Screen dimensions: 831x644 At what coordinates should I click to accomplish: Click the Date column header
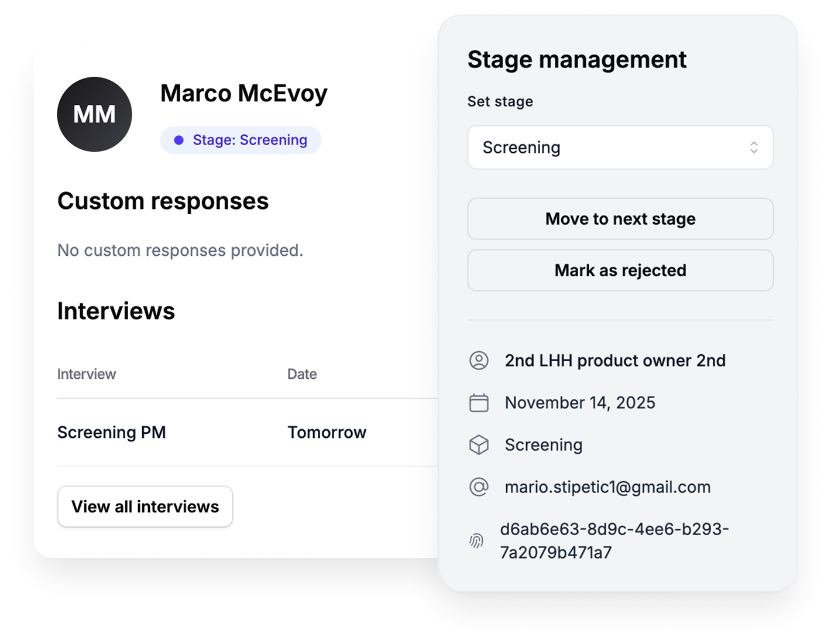tap(302, 374)
